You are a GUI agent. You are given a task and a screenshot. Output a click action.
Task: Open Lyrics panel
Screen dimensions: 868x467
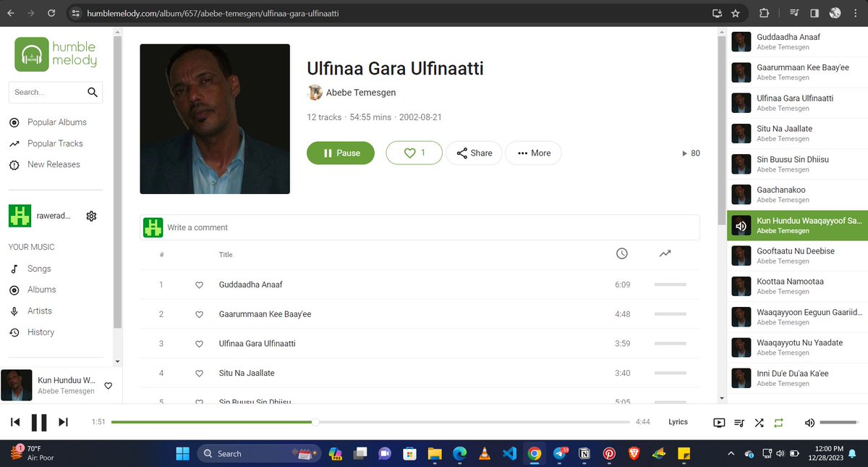tap(678, 422)
